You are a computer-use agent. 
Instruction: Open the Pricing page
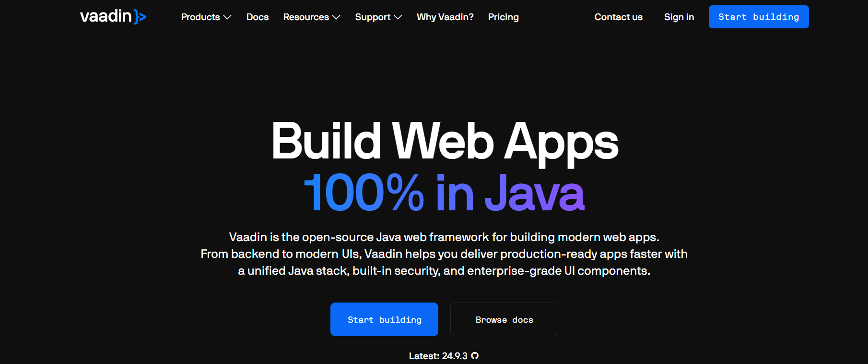[x=503, y=17]
